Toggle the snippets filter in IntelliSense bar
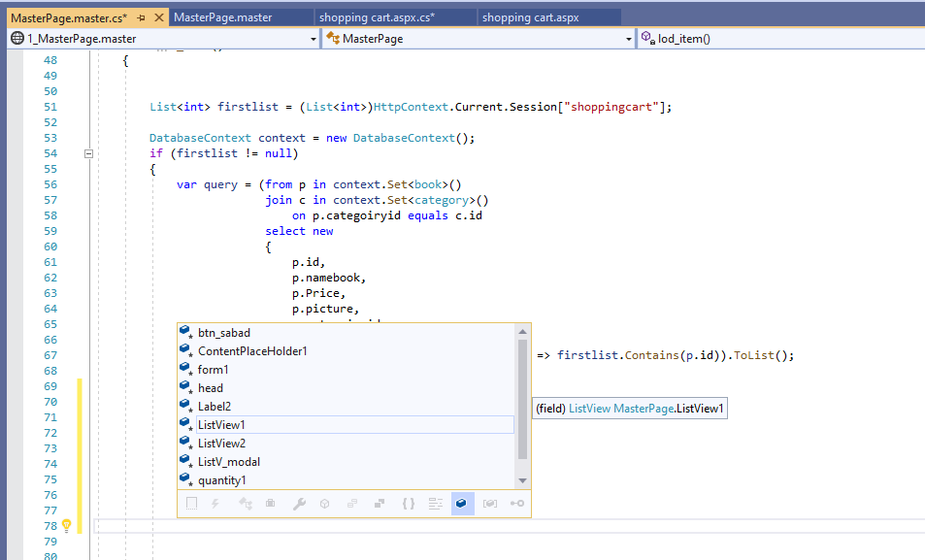925x560 pixels. point(192,504)
